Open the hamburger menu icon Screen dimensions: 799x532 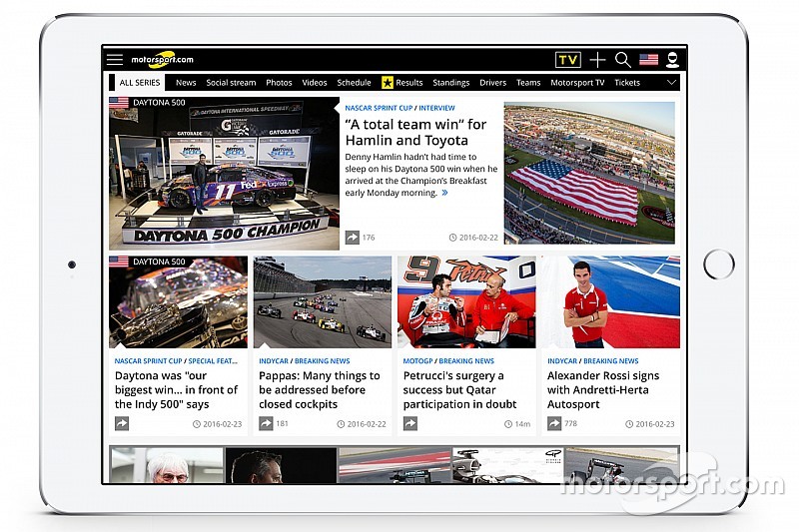coord(115,60)
